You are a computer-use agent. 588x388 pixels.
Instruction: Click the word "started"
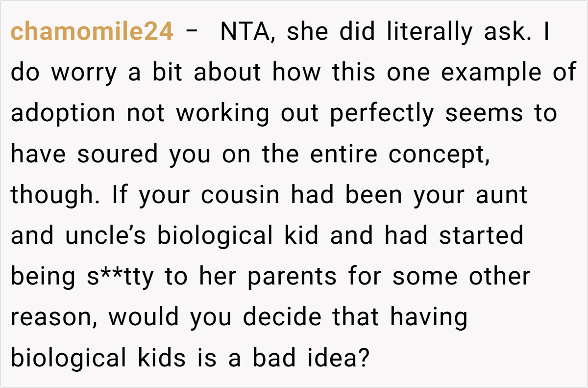tap(481, 236)
